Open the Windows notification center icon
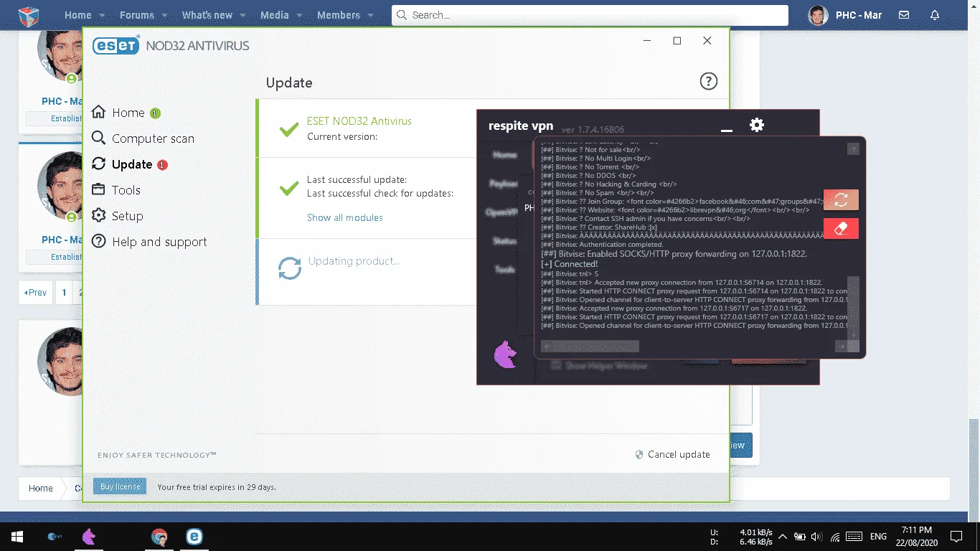This screenshot has height=551, width=980. (x=956, y=537)
